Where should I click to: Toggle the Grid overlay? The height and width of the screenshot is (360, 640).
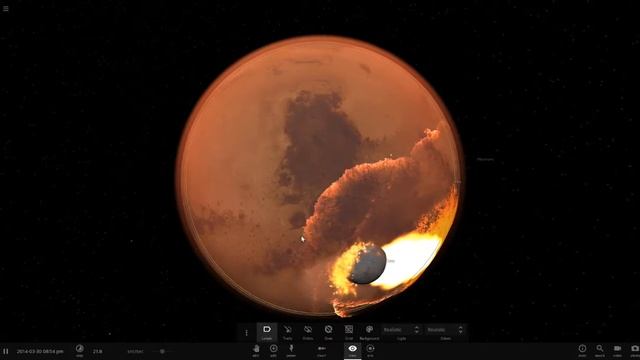(x=349, y=332)
